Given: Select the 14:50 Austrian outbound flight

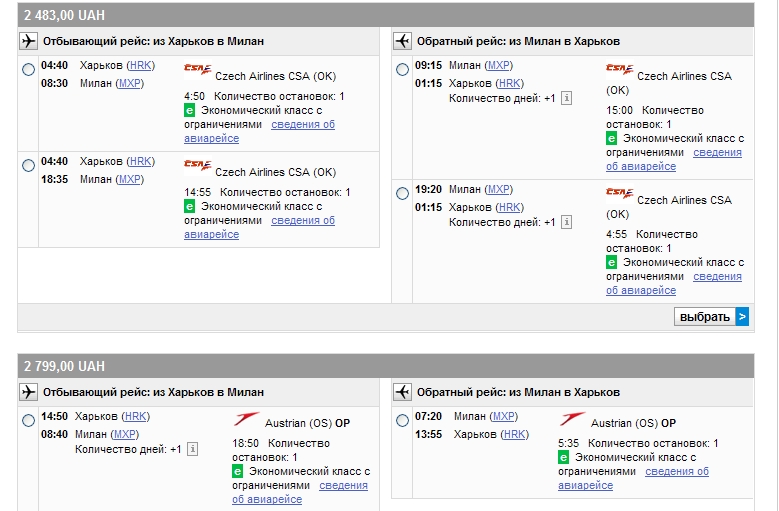Looking at the screenshot, I should 28,421.
